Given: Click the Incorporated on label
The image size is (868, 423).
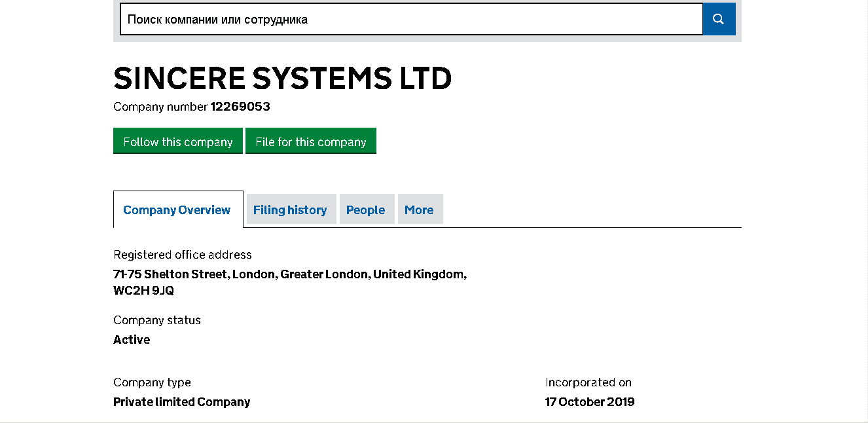Looking at the screenshot, I should tap(588, 382).
